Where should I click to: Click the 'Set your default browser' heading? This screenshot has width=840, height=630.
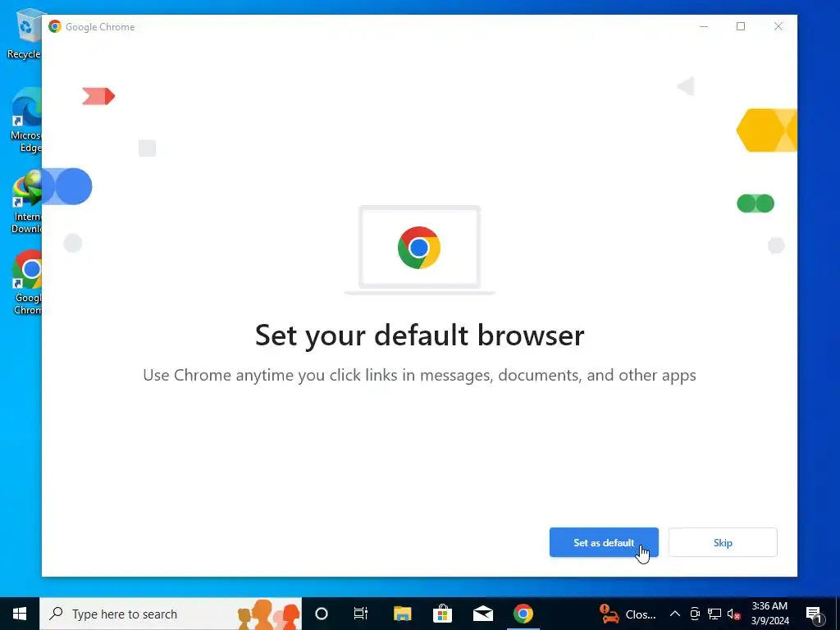[419, 336]
